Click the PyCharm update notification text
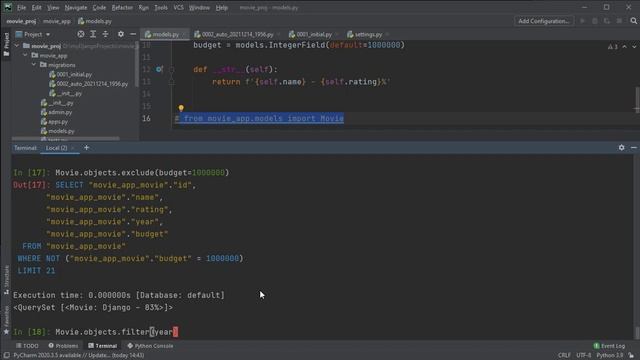This screenshot has width=640, height=360. (x=78, y=355)
